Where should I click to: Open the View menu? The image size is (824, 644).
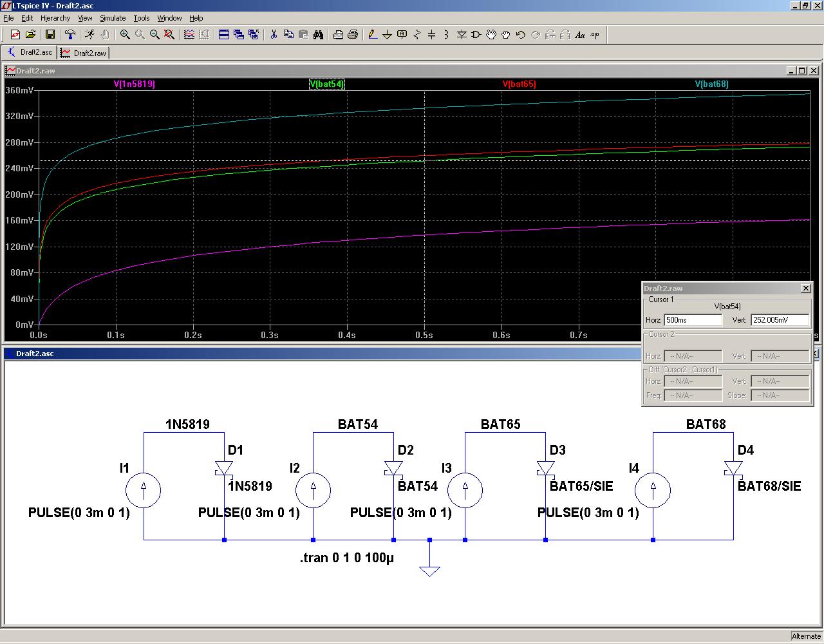(85, 18)
